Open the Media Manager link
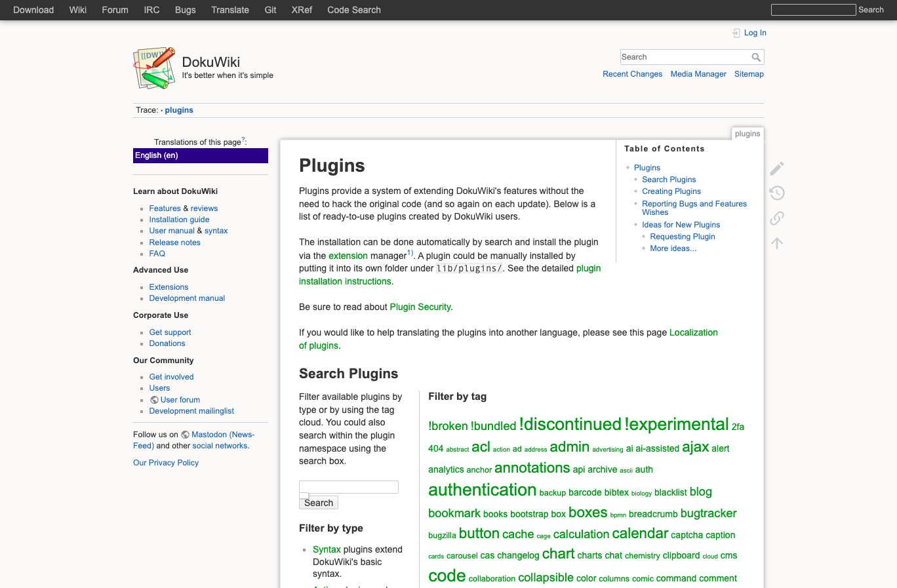 click(x=698, y=74)
